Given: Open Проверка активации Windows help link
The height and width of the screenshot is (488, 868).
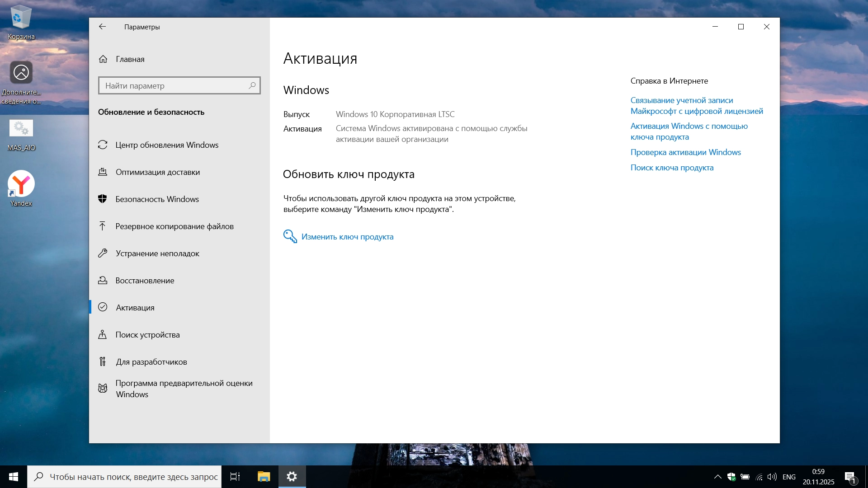Looking at the screenshot, I should pyautogui.click(x=685, y=152).
